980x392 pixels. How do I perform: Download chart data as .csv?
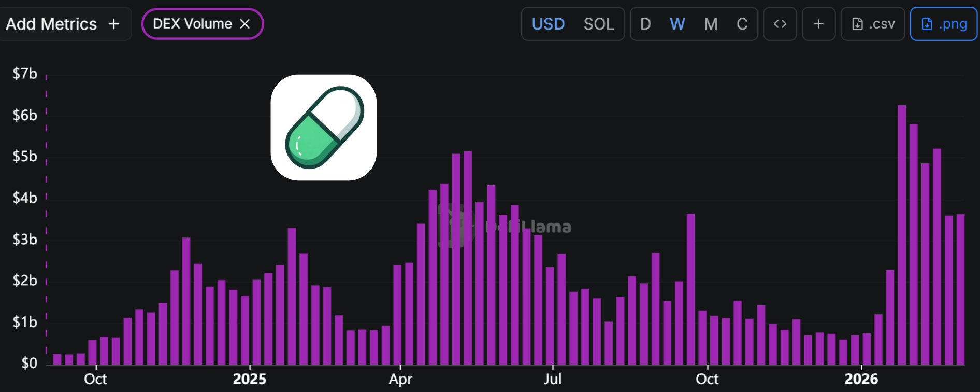(873, 24)
